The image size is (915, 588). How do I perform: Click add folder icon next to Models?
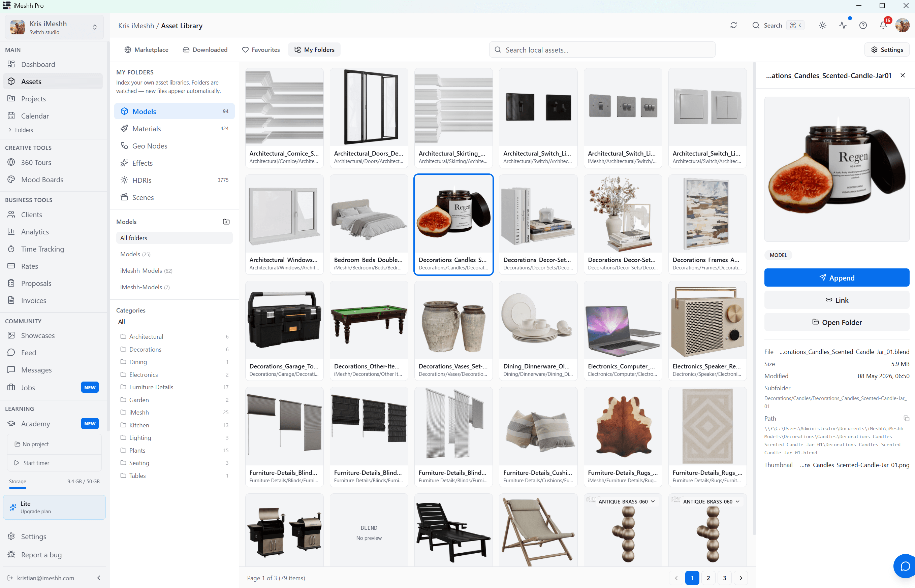[x=226, y=222]
